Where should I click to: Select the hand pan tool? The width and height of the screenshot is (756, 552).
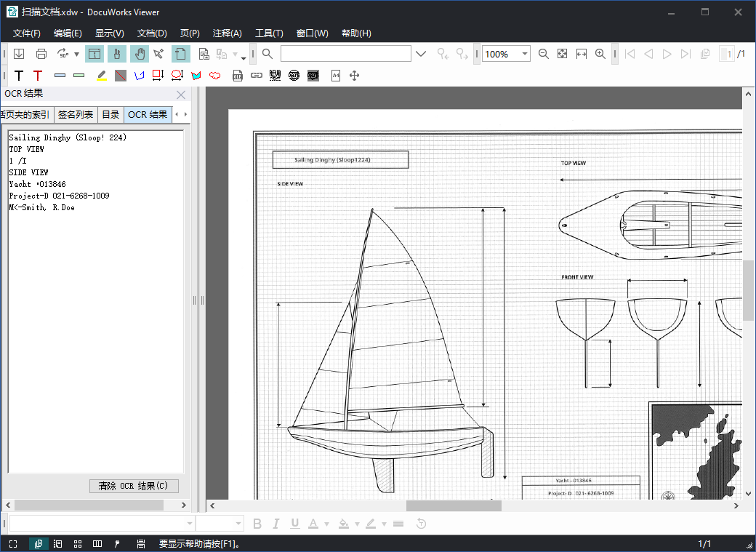(x=139, y=54)
